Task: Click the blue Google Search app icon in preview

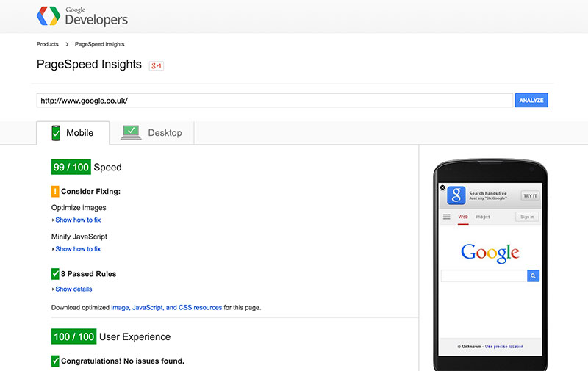Action: click(456, 195)
